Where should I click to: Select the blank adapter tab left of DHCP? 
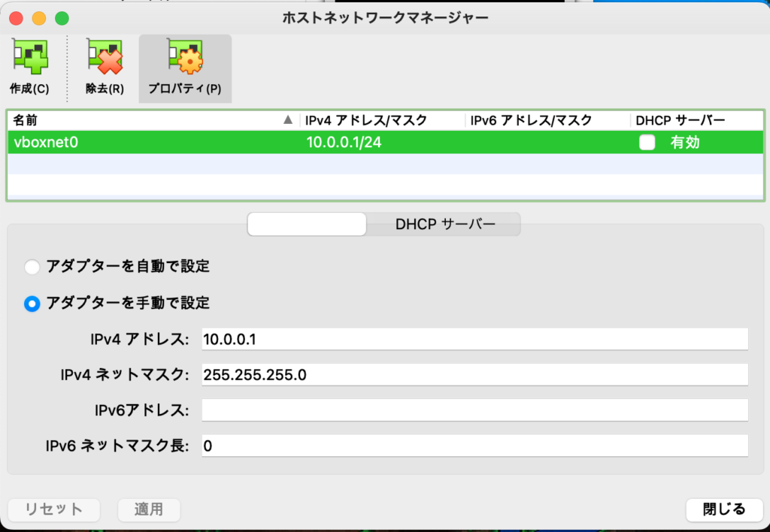click(307, 224)
